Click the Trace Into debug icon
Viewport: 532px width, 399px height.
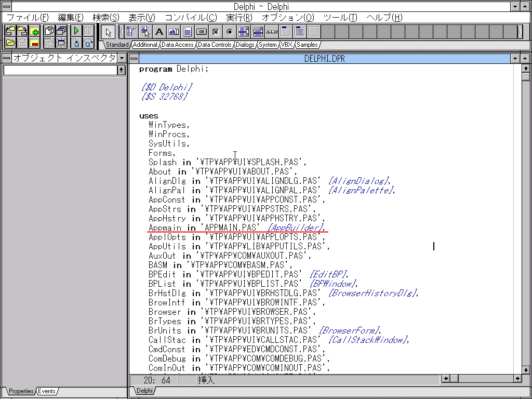click(76, 43)
